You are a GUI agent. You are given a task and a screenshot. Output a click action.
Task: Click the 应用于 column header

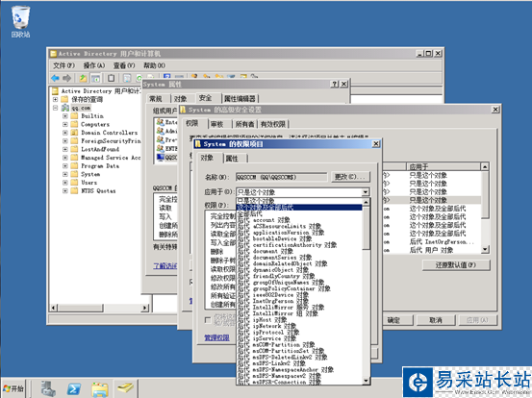point(443,166)
